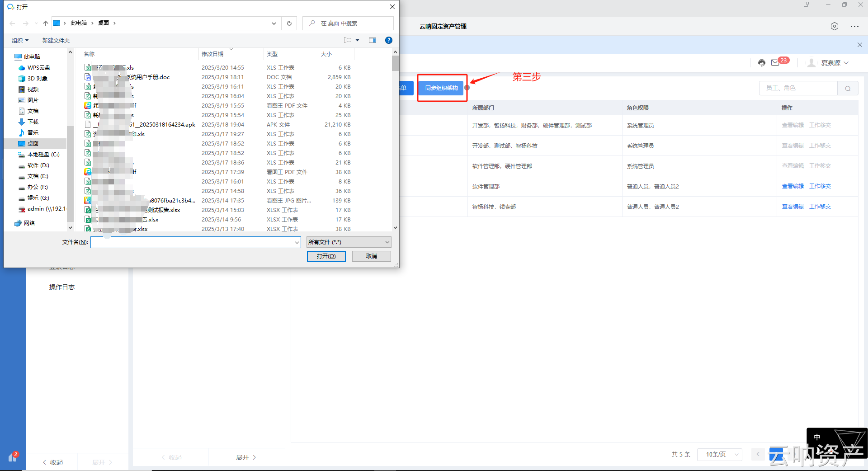Open 操作日志 in the sidebar

click(62, 287)
